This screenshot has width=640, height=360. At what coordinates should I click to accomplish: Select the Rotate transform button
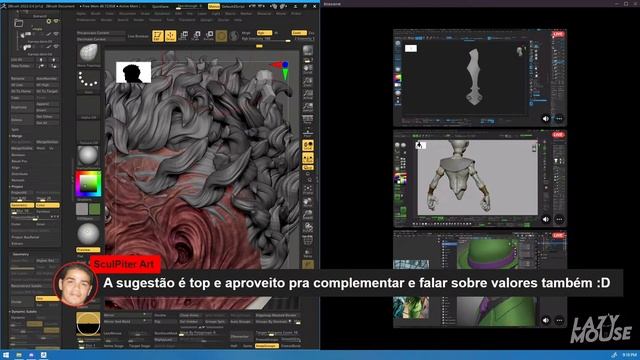(x=209, y=36)
